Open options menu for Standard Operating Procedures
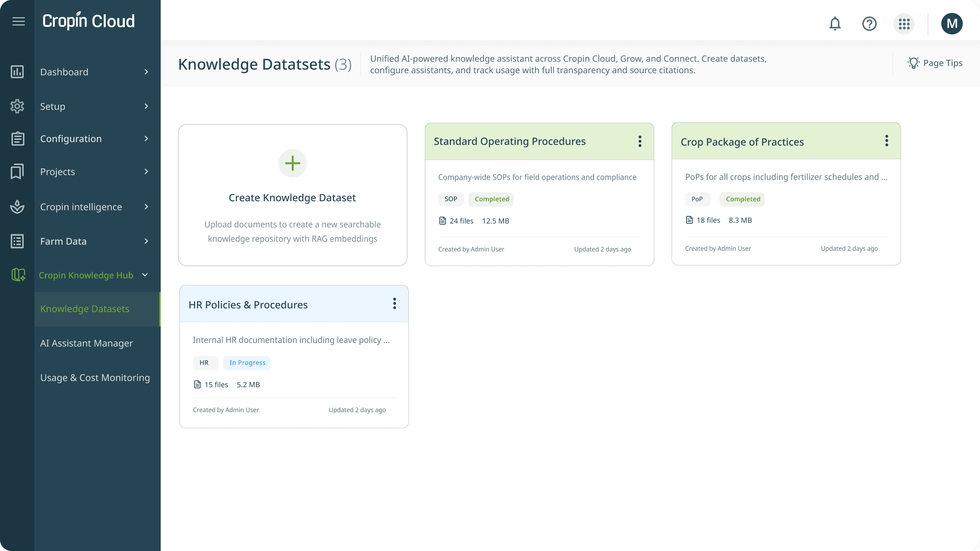This screenshot has height=551, width=980. 640,141
